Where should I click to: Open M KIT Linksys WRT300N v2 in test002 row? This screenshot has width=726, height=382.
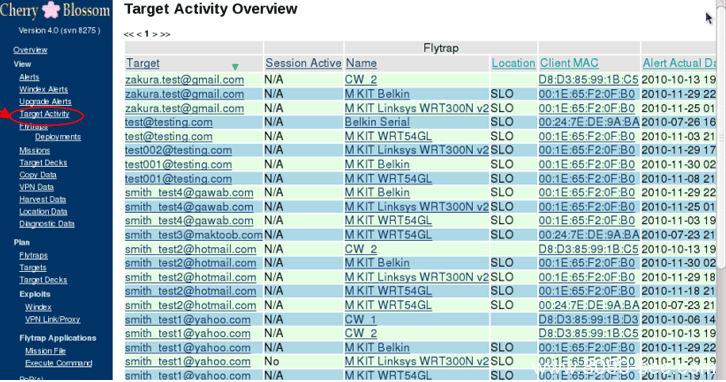(417, 150)
